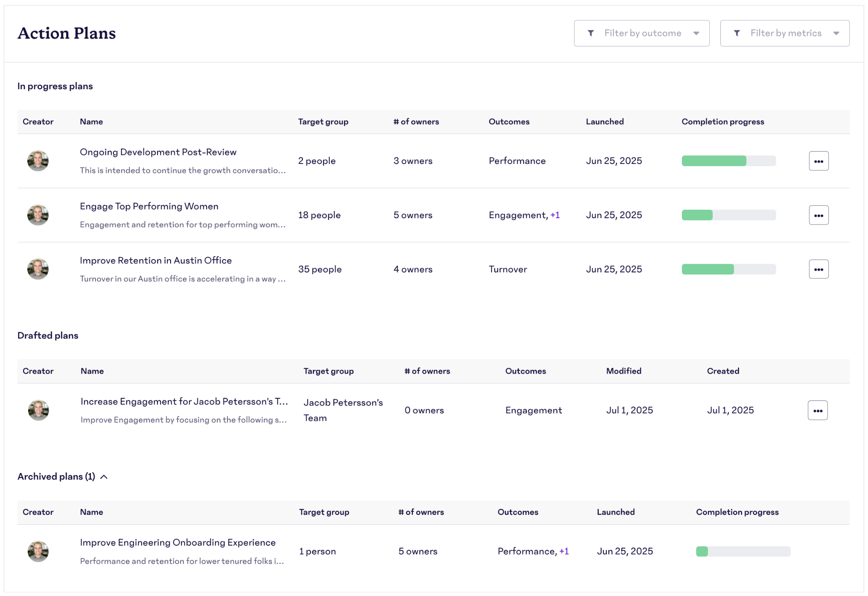Image resolution: width=868 pixels, height=596 pixels.
Task: Click progress bar of Improve Engineering Onboarding Experience
Action: (743, 552)
